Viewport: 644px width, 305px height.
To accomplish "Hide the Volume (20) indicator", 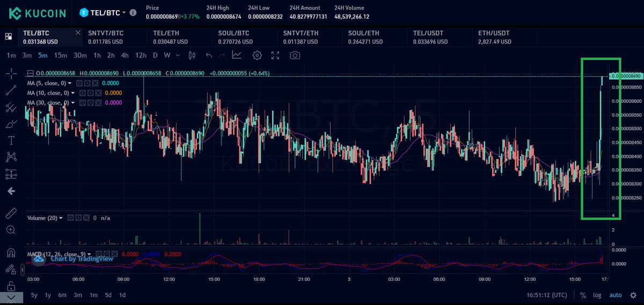I will (x=70, y=218).
